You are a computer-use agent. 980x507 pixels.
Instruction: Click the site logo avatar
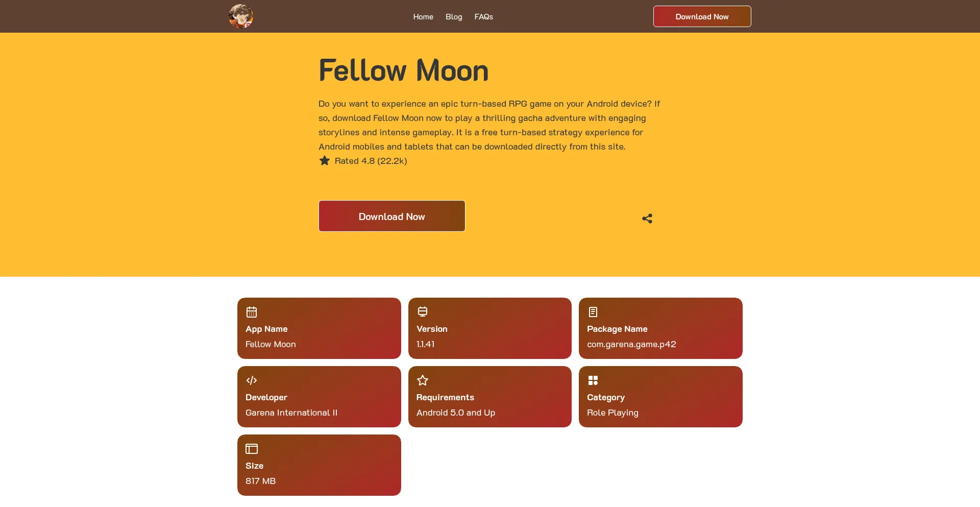click(x=241, y=16)
